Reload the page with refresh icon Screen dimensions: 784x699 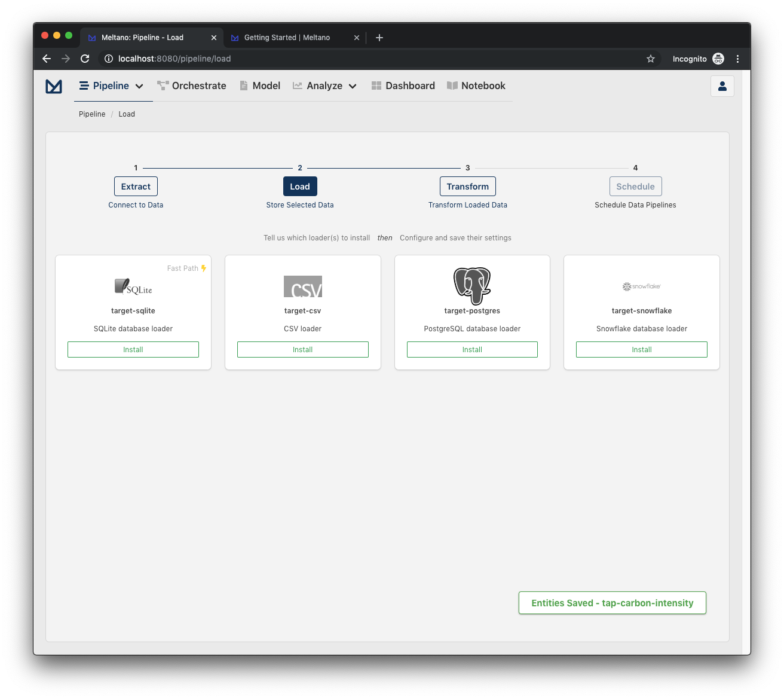[x=85, y=59]
